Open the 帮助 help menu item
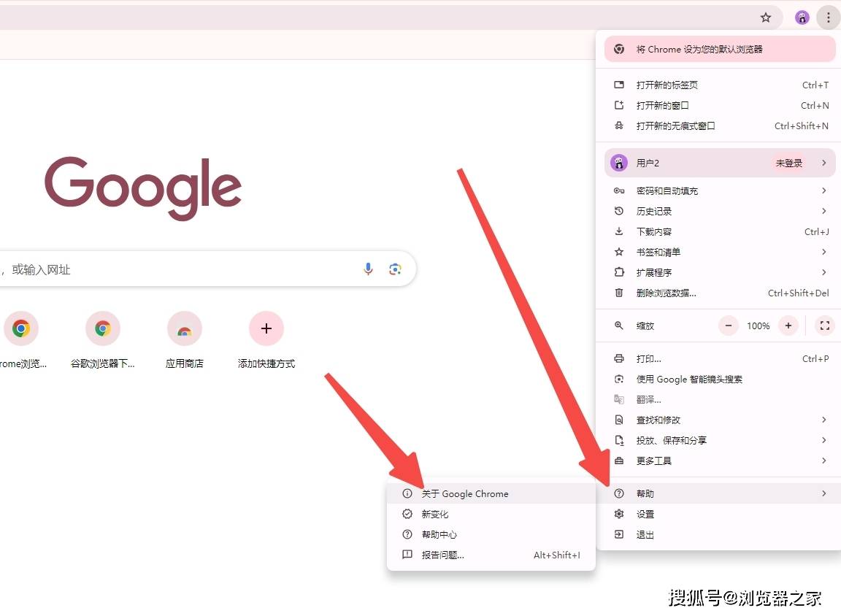The height and width of the screenshot is (616, 841). (720, 493)
